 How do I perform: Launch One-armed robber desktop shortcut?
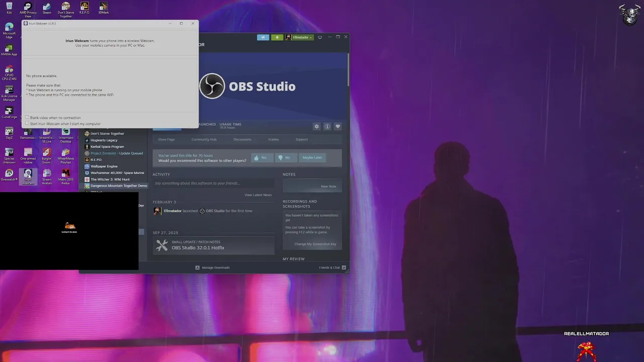pos(28,156)
